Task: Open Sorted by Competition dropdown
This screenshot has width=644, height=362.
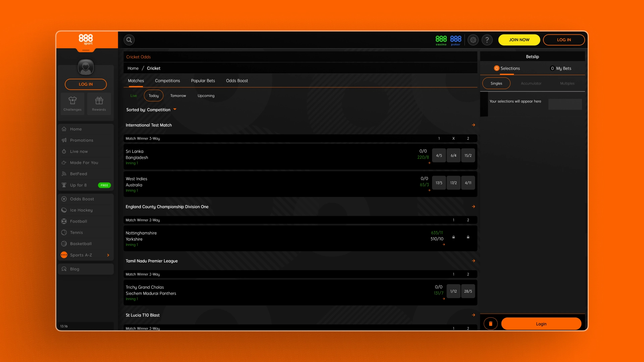Action: coord(151,110)
